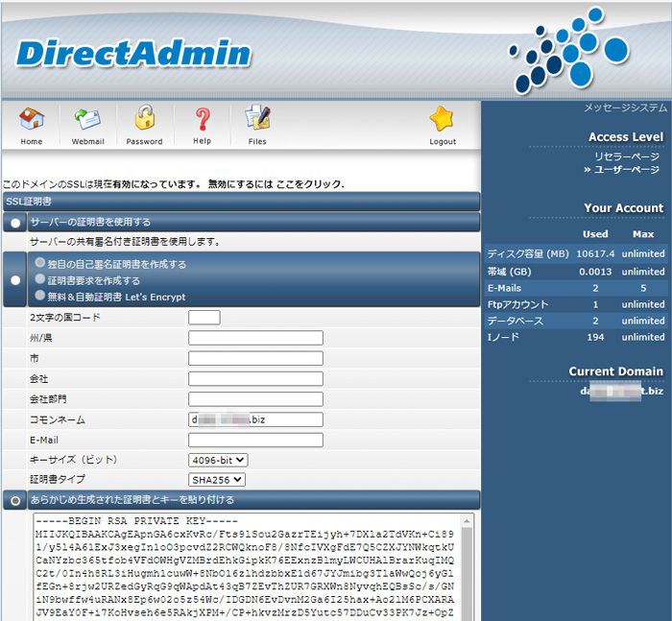Click the '帯域 (GB)' row label
Image resolution: width=672 pixels, height=621 pixels.
(x=509, y=272)
